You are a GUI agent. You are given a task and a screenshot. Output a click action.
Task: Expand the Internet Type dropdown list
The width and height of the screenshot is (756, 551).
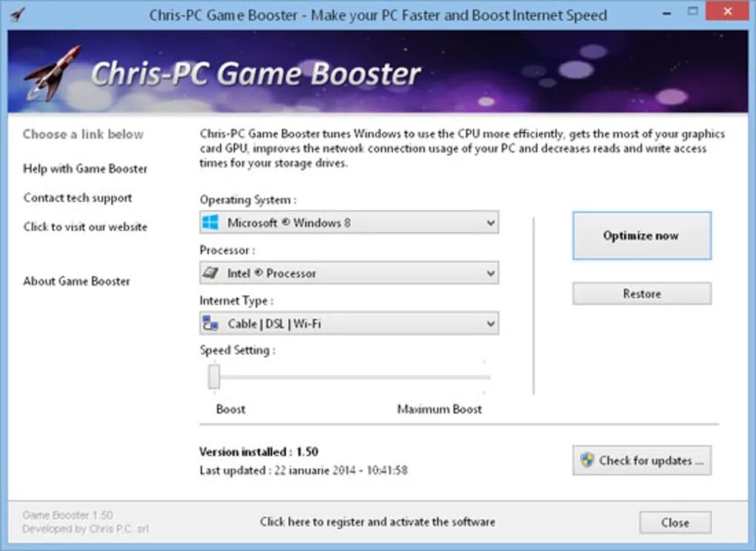[x=489, y=323]
